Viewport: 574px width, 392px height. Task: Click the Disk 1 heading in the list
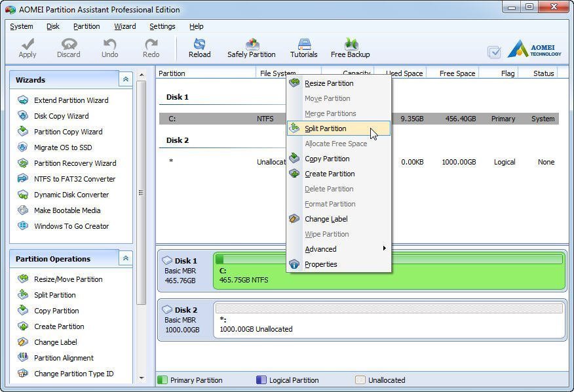click(x=178, y=97)
